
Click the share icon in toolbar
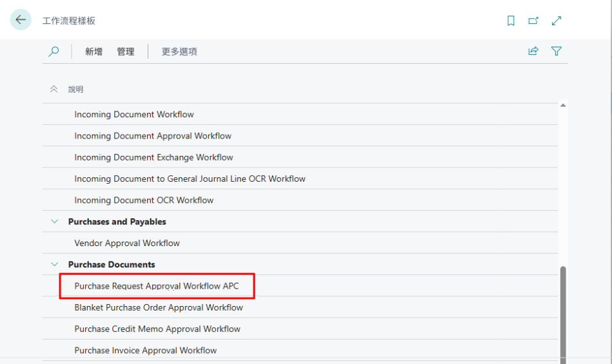tap(533, 51)
